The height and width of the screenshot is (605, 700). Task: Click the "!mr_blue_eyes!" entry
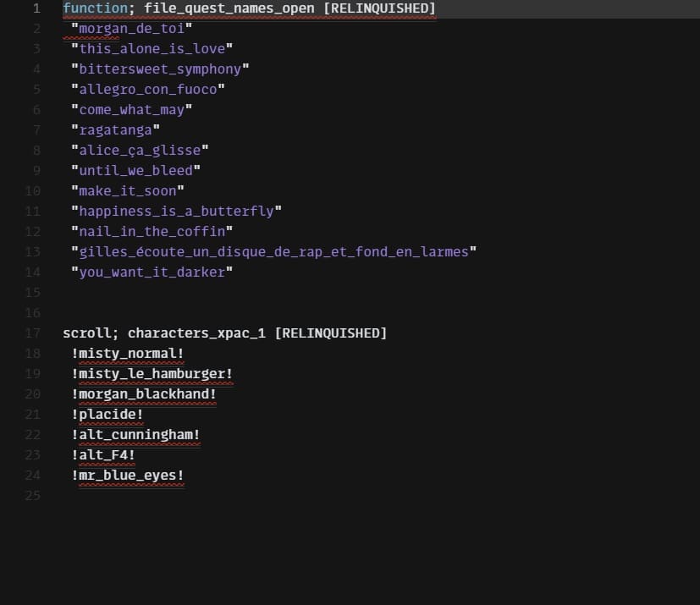coord(128,476)
